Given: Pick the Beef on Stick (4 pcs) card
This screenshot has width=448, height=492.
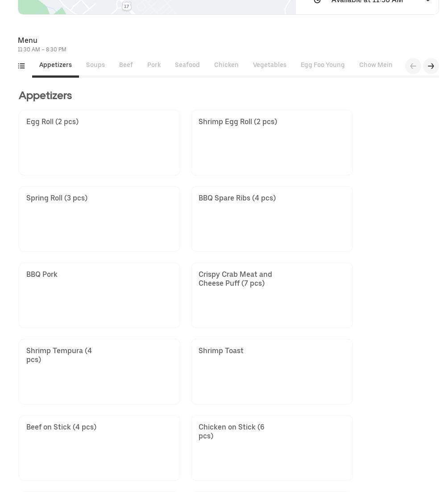Looking at the screenshot, I should [x=100, y=448].
